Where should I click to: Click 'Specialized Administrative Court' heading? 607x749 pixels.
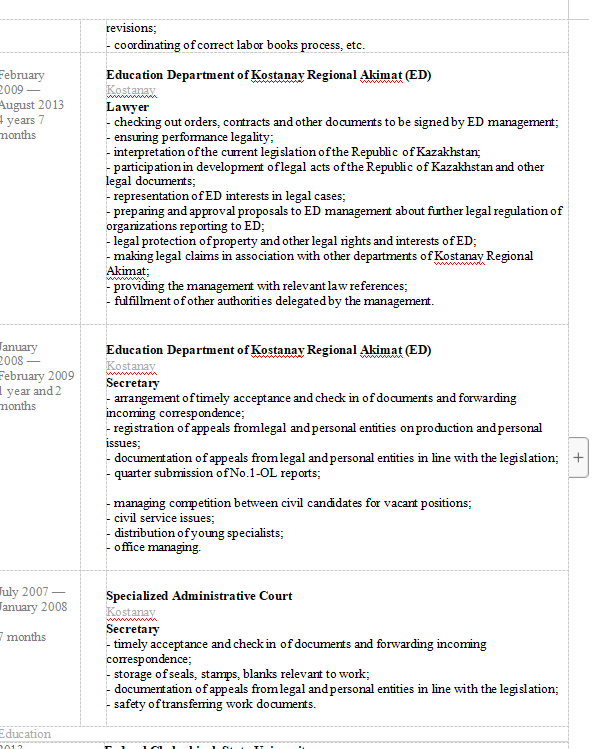tap(199, 596)
